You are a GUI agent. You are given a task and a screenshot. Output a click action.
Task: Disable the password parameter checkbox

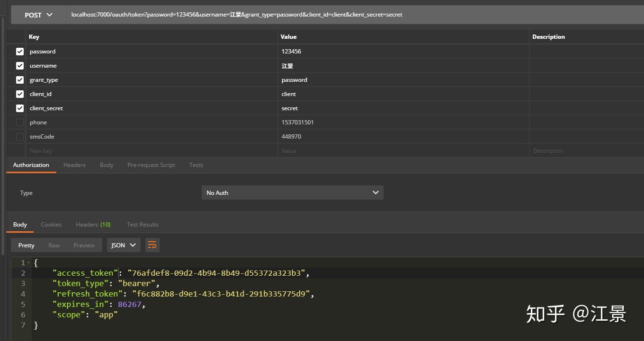[19, 51]
